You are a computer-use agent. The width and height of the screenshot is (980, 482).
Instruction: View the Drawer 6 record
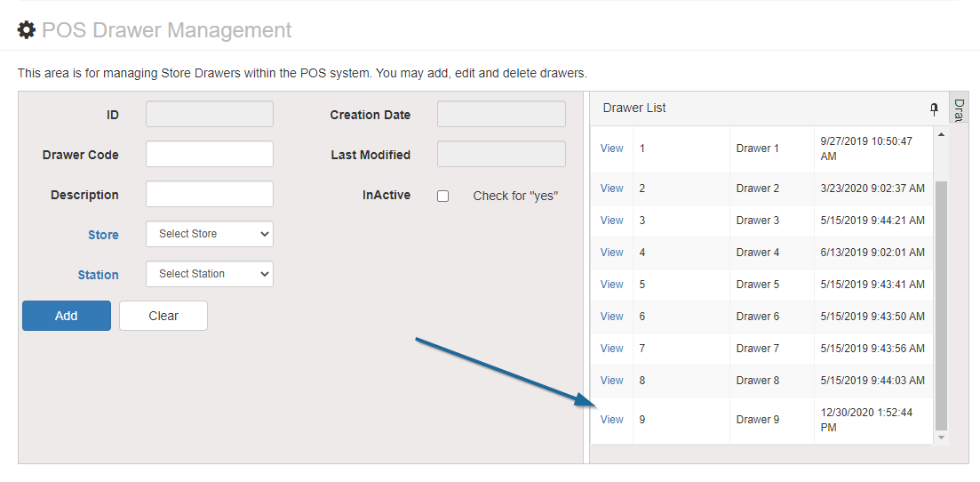612,316
